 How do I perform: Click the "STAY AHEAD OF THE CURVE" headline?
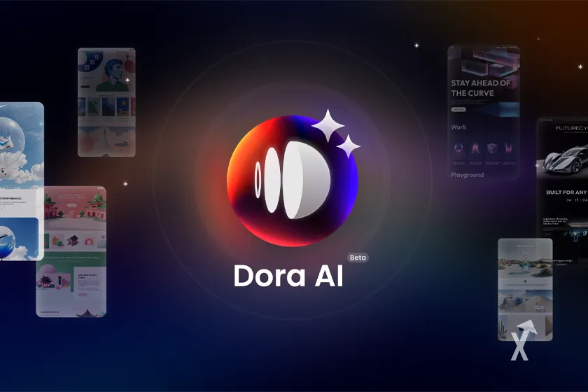481,88
